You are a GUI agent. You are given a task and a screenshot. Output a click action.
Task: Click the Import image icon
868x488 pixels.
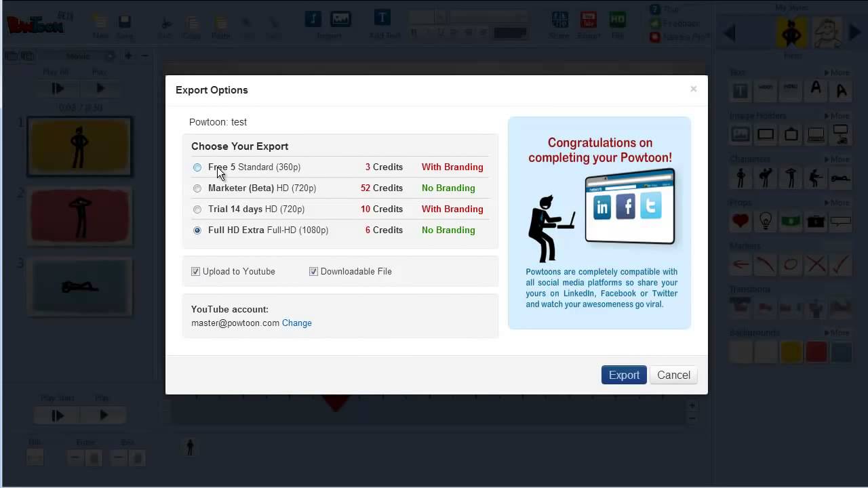coord(341,19)
